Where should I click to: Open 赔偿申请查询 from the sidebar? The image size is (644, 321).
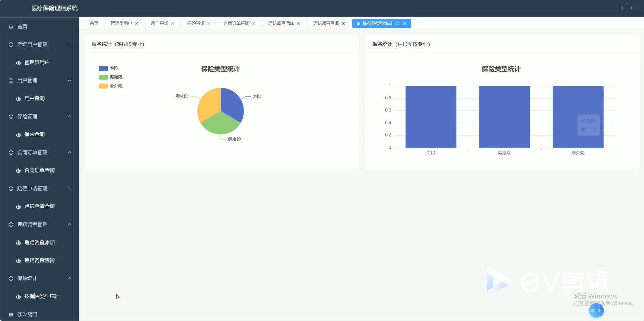[39, 206]
